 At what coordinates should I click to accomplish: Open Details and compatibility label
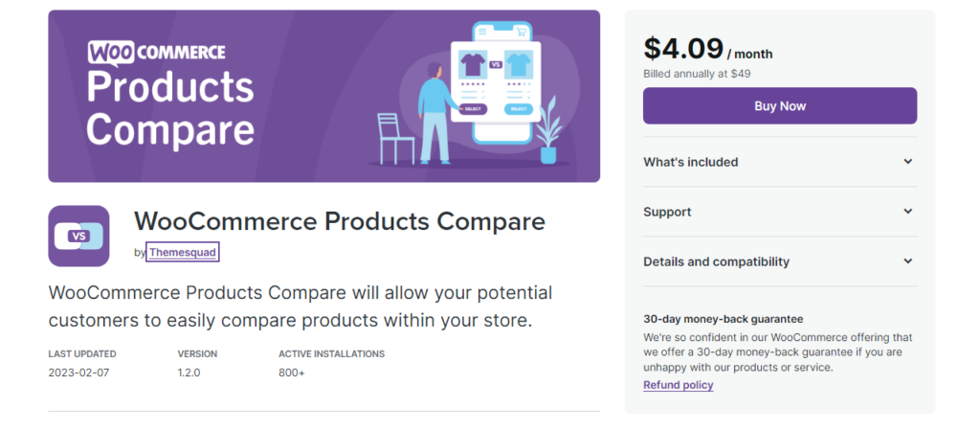coord(716,261)
